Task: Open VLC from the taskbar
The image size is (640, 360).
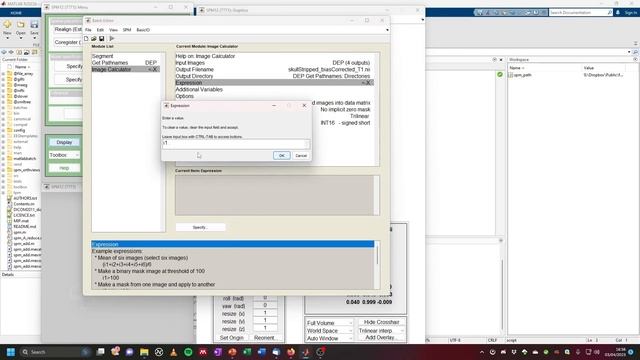Action: pos(173,352)
